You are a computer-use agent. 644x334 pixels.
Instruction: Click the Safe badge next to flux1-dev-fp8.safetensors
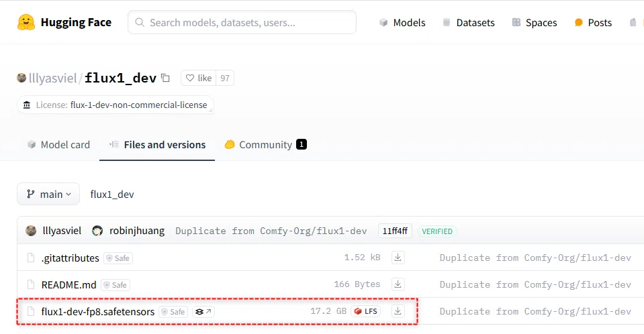point(173,312)
